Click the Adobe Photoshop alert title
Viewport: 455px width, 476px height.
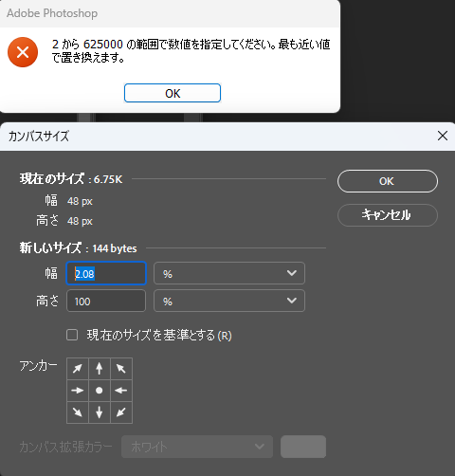pyautogui.click(x=52, y=13)
